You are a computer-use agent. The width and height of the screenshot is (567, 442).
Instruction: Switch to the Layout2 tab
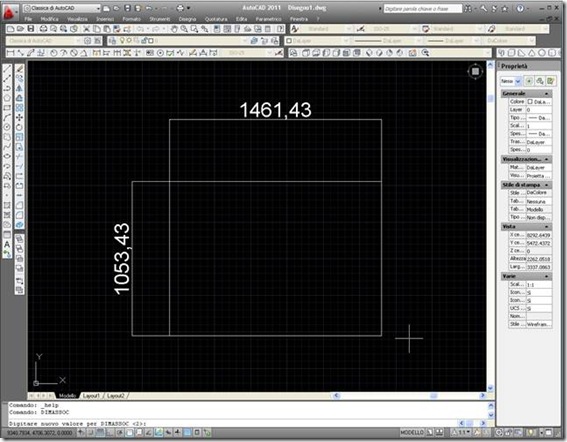(x=116, y=396)
